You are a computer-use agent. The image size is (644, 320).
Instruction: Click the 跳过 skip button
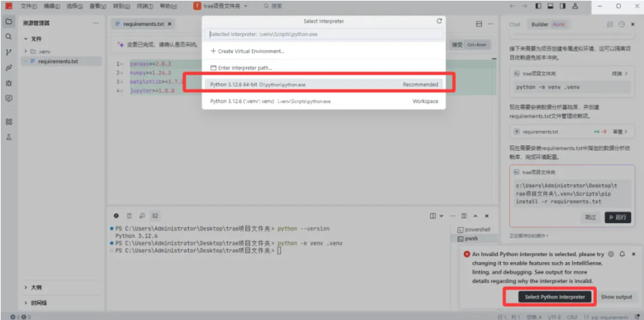point(591,217)
